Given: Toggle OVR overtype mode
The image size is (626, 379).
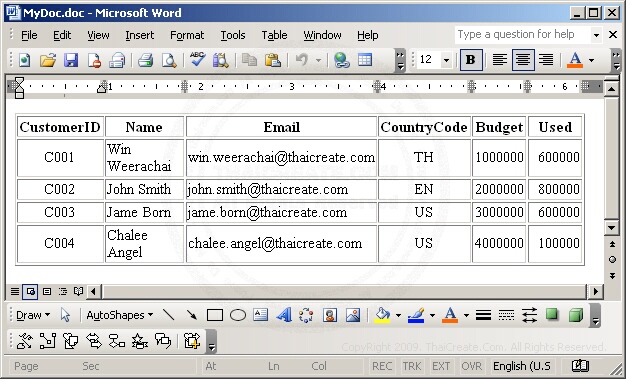Looking at the screenshot, I should 471,366.
